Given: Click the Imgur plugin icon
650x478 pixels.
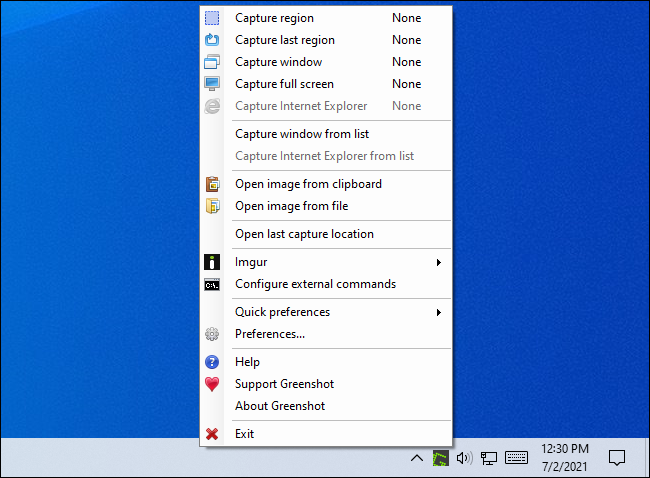Looking at the screenshot, I should pos(212,262).
